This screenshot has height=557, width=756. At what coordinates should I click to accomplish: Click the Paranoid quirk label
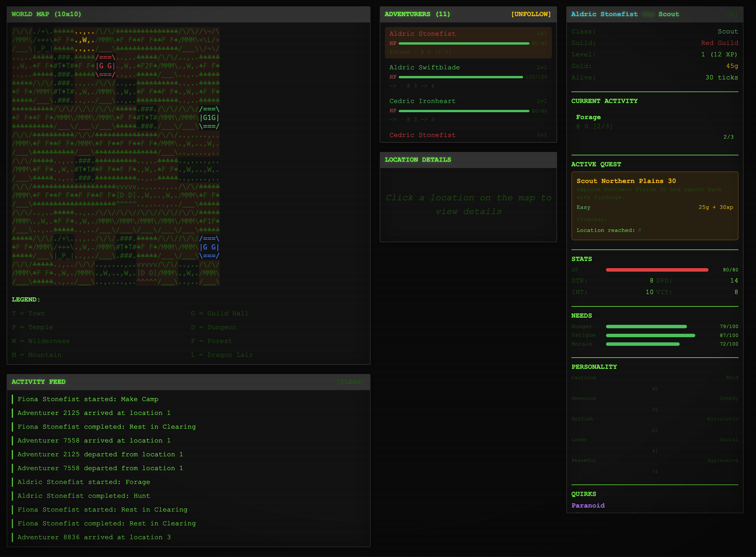click(x=588, y=505)
